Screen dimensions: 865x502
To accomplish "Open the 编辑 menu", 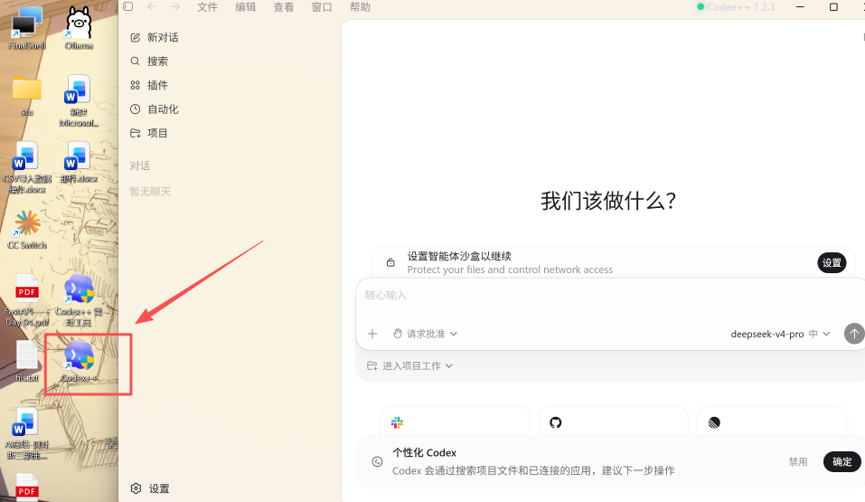I will tap(245, 7).
